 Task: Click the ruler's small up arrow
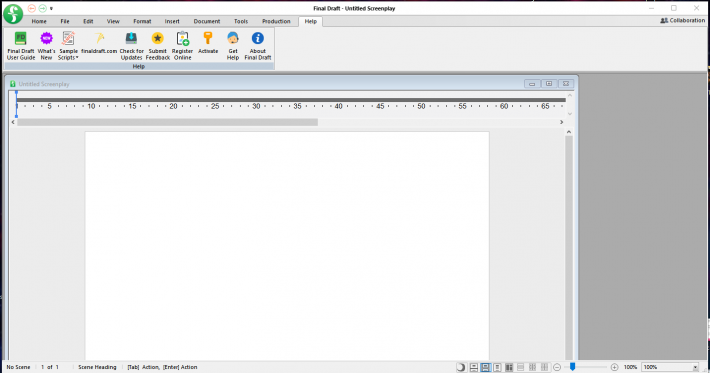pos(570,96)
